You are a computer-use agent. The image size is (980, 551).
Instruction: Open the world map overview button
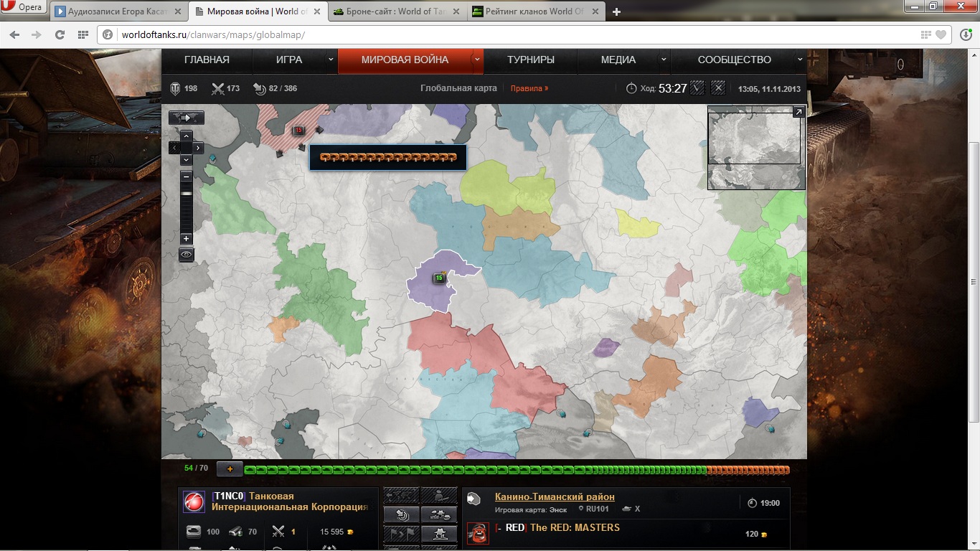click(187, 118)
